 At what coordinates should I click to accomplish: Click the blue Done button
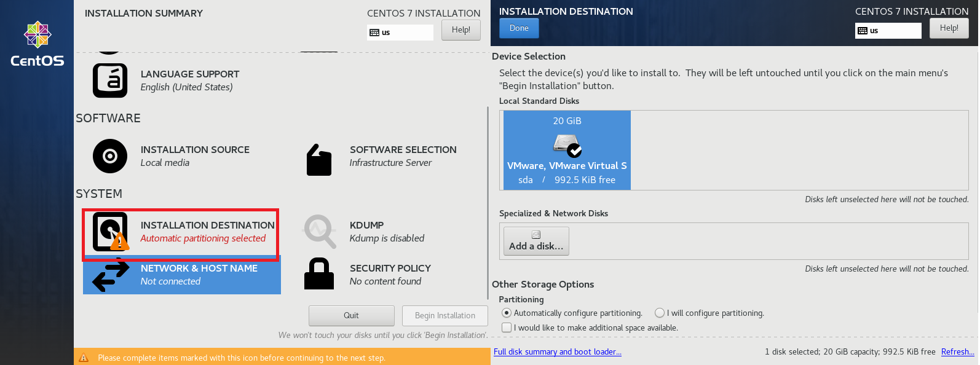coord(519,28)
